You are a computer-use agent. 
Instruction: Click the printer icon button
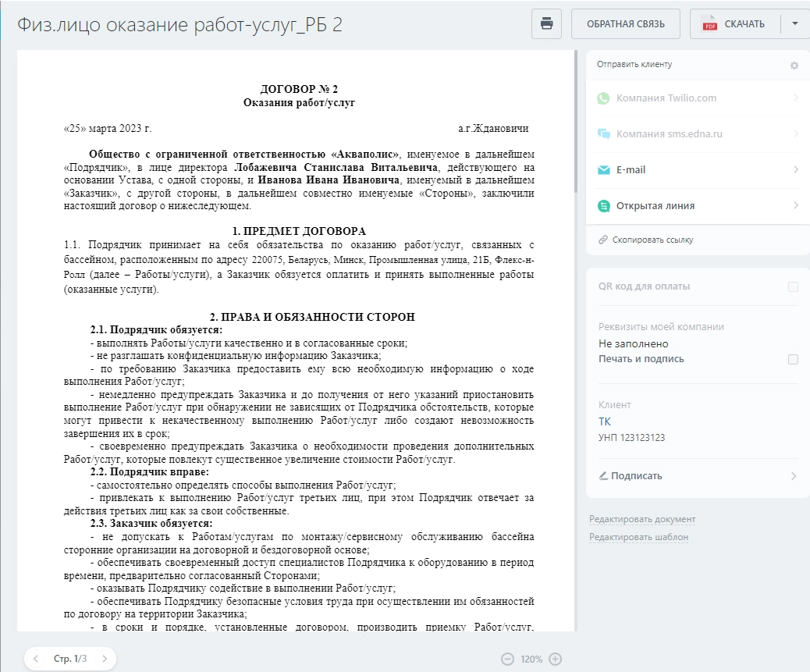pyautogui.click(x=546, y=23)
